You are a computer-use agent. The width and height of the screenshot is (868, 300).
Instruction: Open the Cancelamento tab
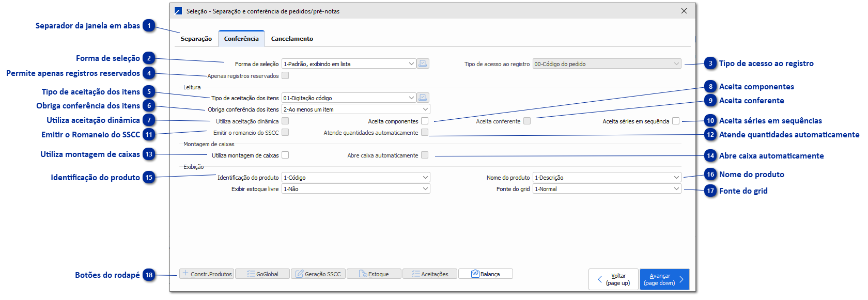(x=292, y=39)
